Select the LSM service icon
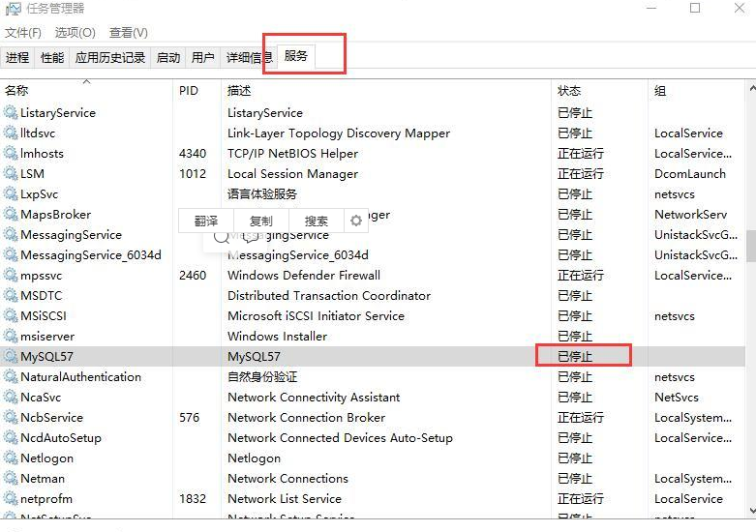Image resolution: width=756 pixels, height=532 pixels. 11,173
